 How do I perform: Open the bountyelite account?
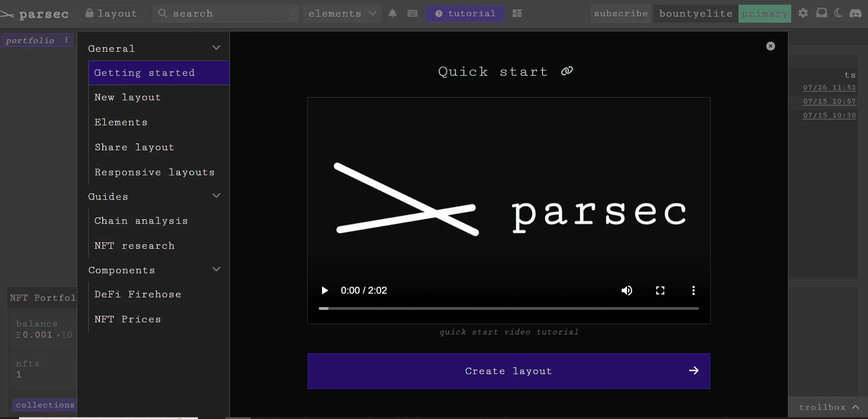pos(696,13)
